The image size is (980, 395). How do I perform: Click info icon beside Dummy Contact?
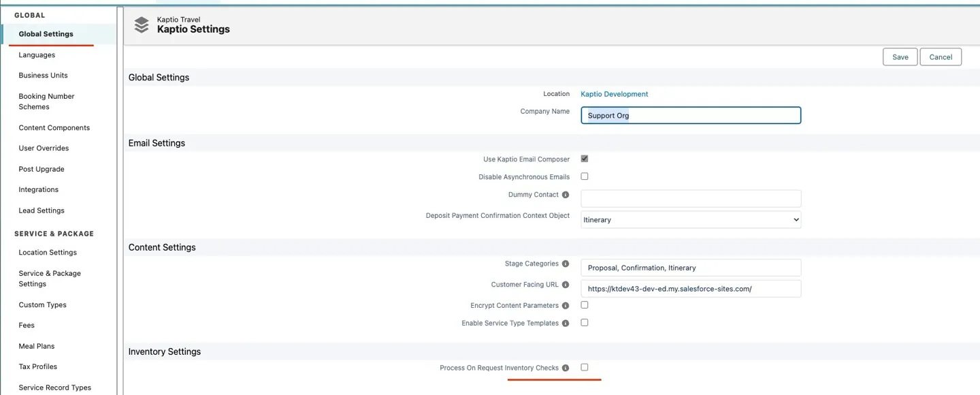pos(565,195)
